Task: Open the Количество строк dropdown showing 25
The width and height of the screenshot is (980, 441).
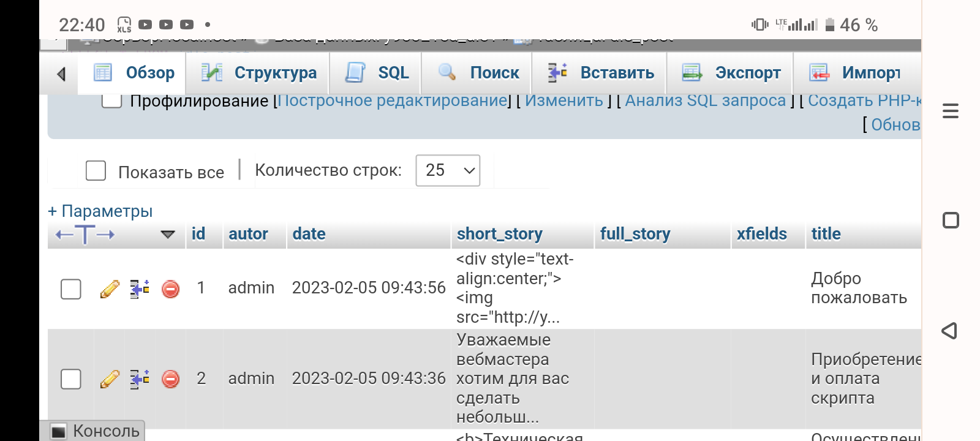Action: 448,170
